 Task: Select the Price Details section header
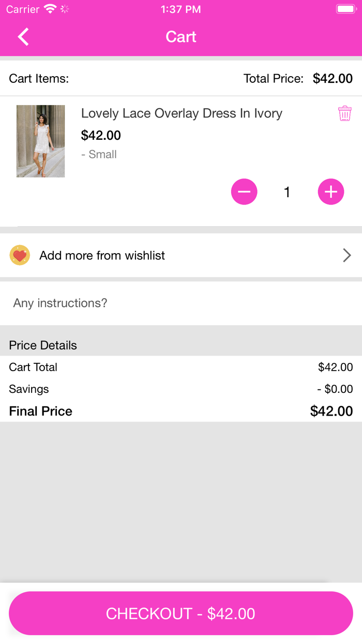click(x=43, y=345)
